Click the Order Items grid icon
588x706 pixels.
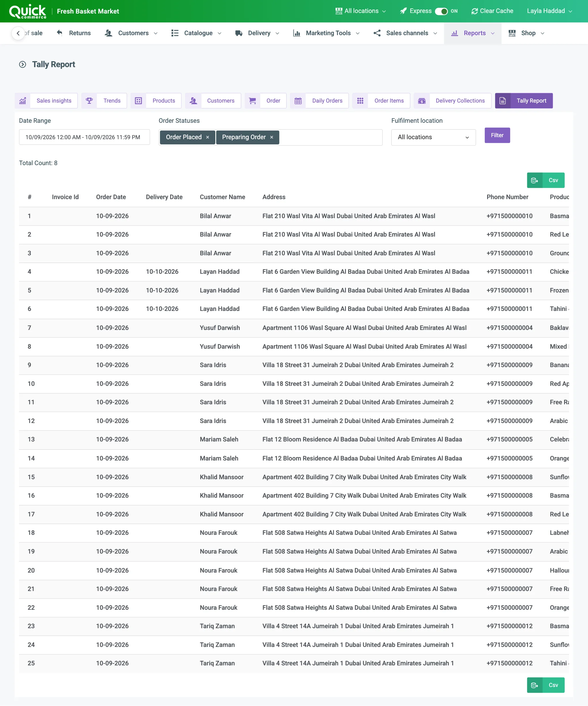point(360,101)
